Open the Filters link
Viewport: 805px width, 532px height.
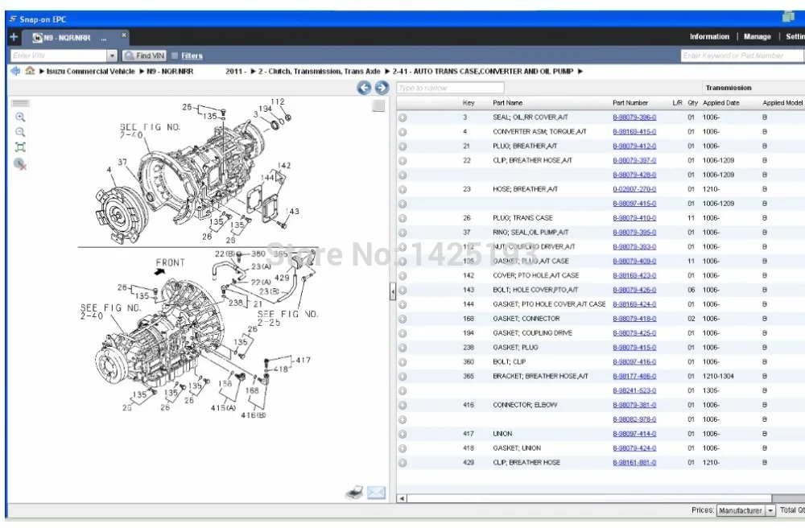(192, 56)
